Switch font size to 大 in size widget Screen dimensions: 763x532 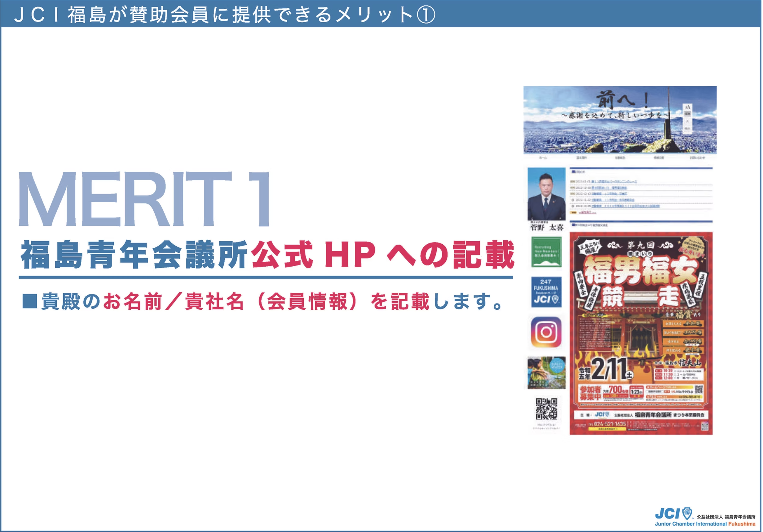pyautogui.click(x=687, y=121)
